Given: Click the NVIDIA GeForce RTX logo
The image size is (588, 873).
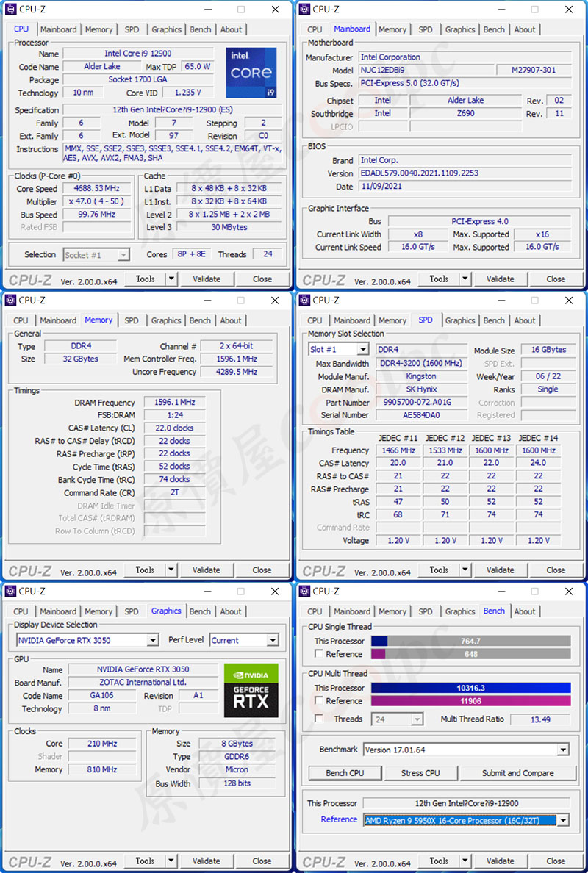Looking at the screenshot, I should [x=251, y=690].
